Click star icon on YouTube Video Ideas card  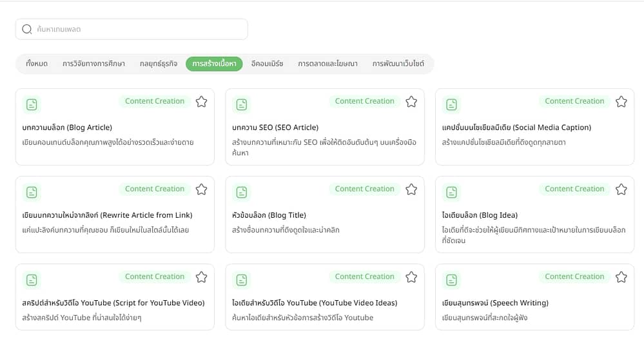(411, 277)
